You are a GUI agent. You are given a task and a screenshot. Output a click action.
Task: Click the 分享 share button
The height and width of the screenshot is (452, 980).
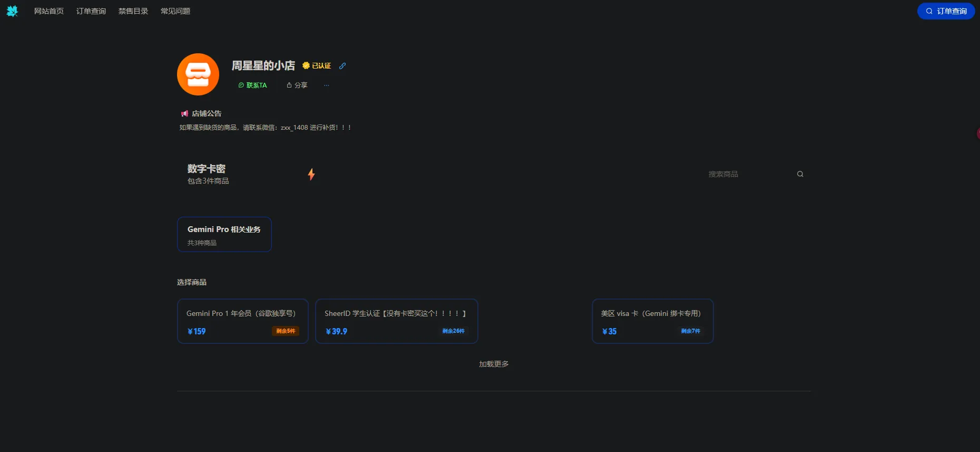pyautogui.click(x=297, y=85)
